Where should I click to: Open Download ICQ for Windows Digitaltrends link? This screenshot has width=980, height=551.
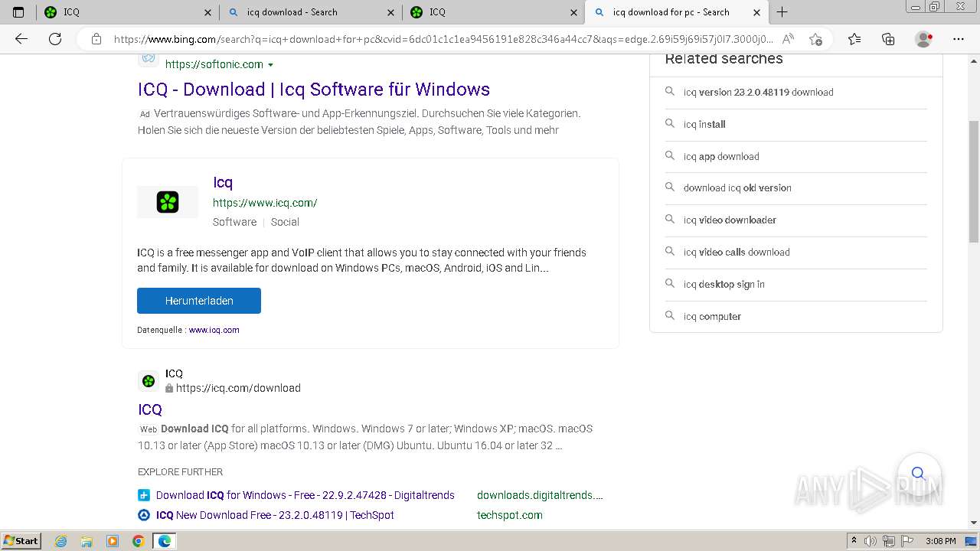pos(305,495)
